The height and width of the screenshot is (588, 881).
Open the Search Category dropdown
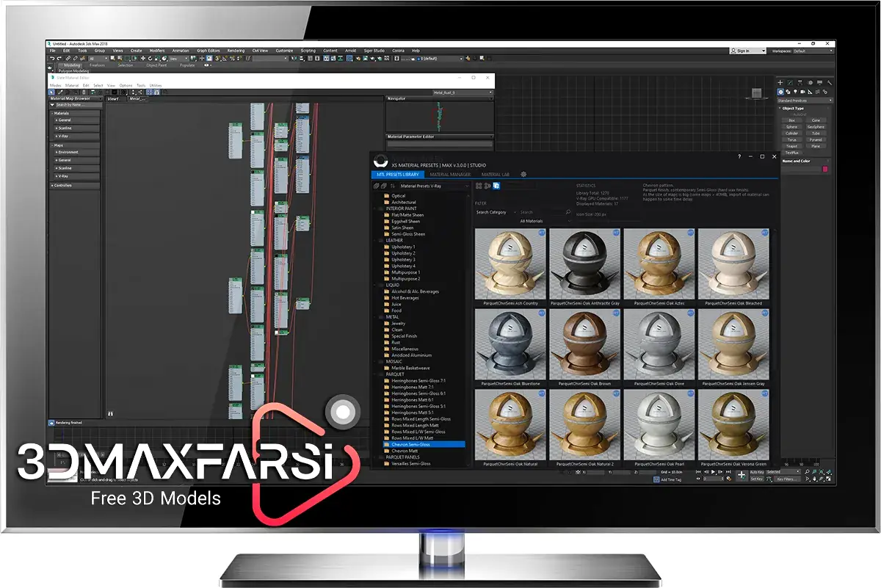(x=496, y=212)
